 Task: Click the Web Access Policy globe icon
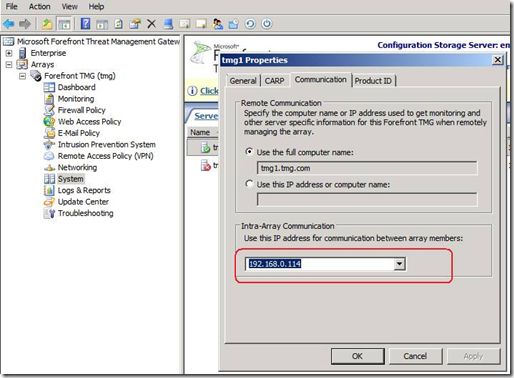49,122
